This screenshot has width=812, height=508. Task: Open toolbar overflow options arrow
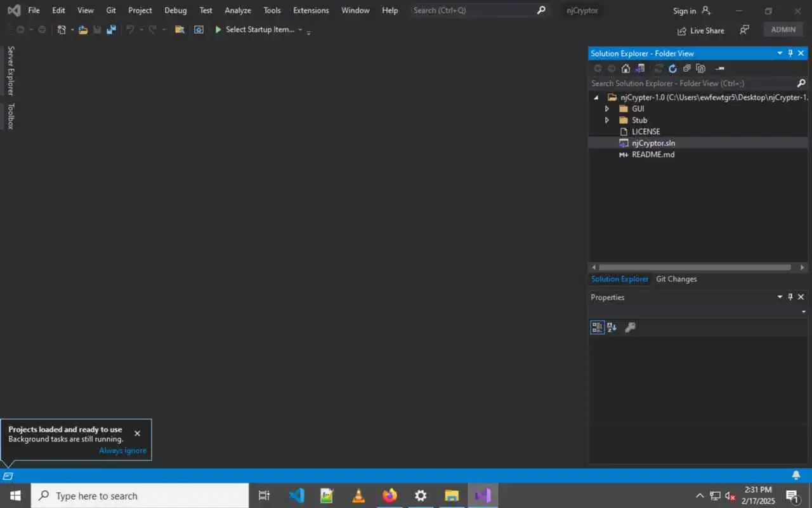click(309, 32)
